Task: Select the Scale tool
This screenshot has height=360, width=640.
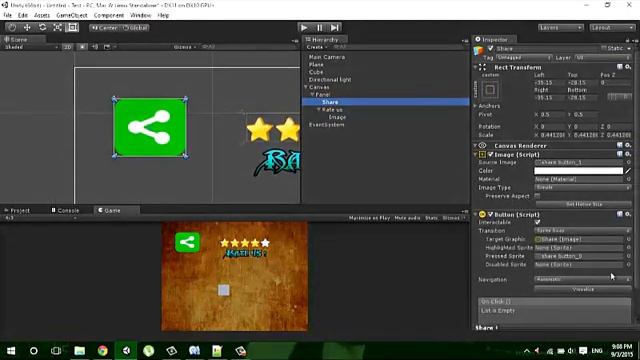Action: (57, 27)
